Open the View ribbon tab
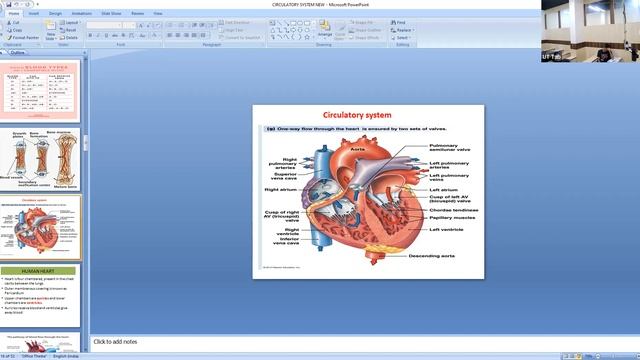Screen dimensions: 640x360 pyautogui.click(x=158, y=13)
